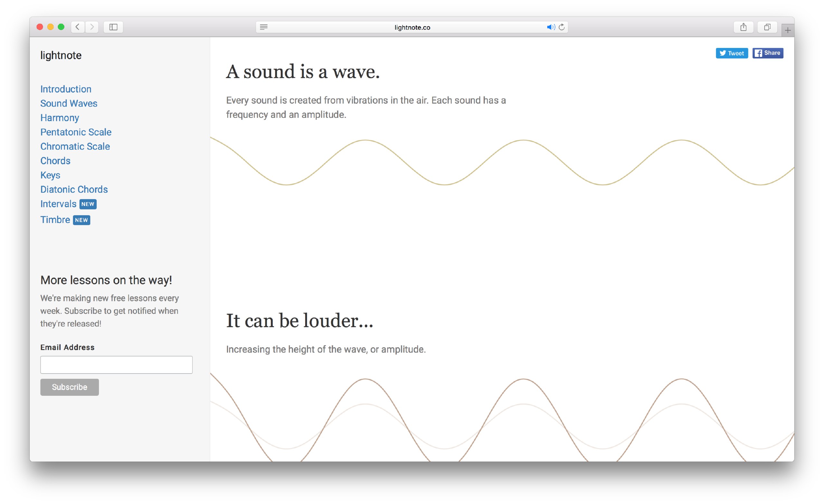824x504 pixels.
Task: Go forward with Safari's forward arrow
Action: [x=92, y=27]
